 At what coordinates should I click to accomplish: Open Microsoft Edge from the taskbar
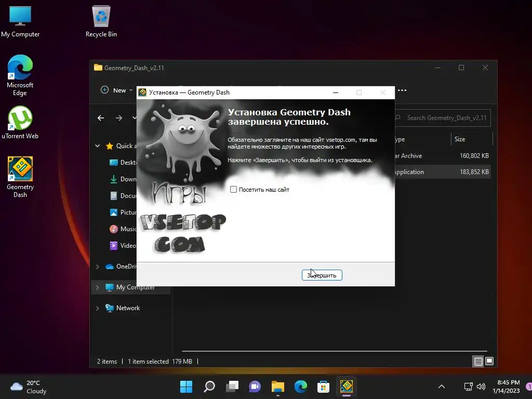pos(301,387)
